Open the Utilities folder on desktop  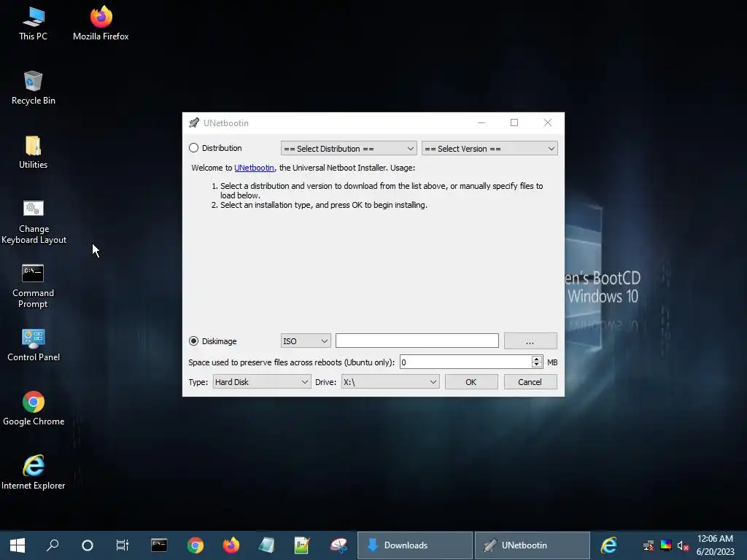click(x=34, y=152)
